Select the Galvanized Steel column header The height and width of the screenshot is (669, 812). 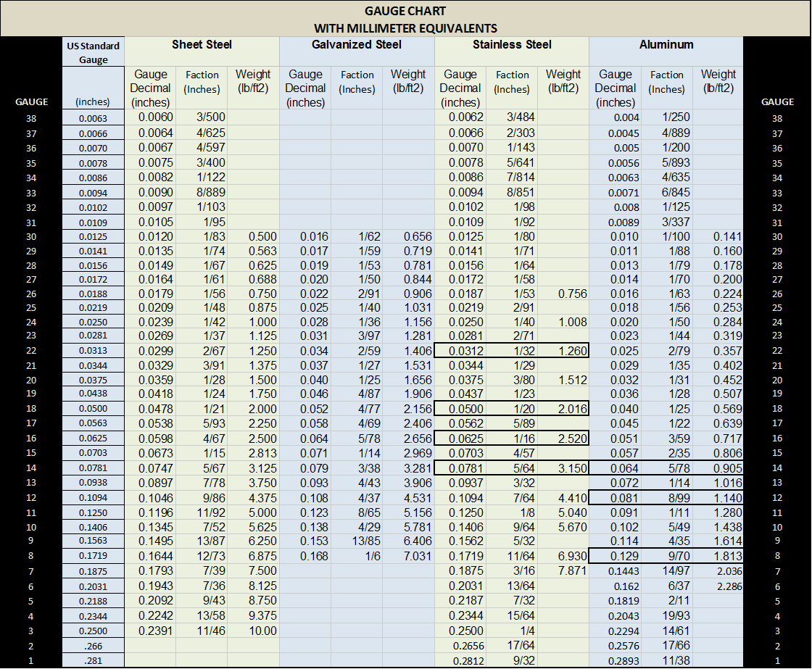click(356, 44)
